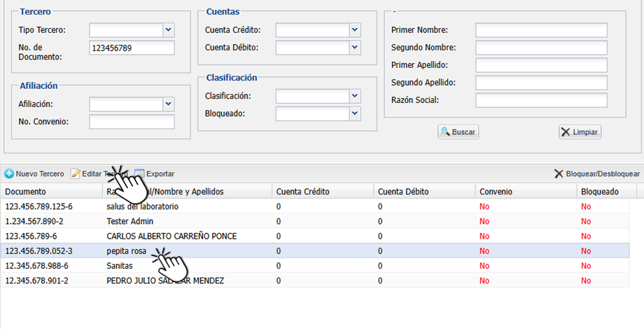
Task: Focus the No. de Documento field
Action: click(x=132, y=48)
